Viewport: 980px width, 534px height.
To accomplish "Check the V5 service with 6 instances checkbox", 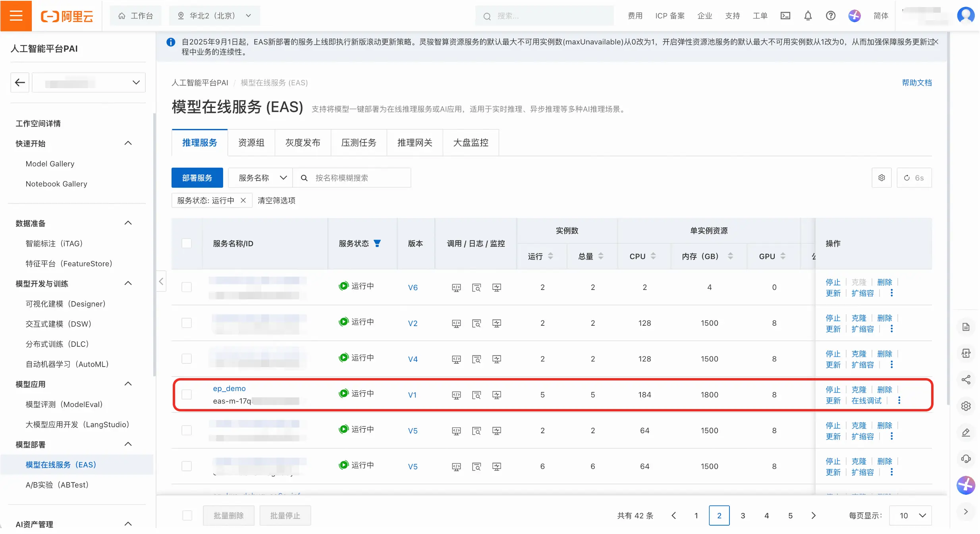I will coord(187,466).
